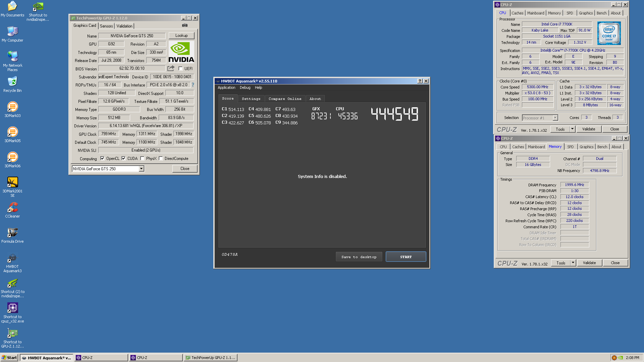644x362 pixels.
Task: Launch the HWBOT Aquamark3 desktop shortcut
Action: click(x=12, y=263)
